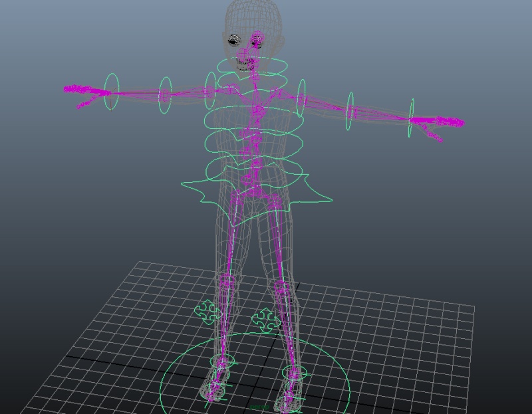Image resolution: width=532 pixels, height=414 pixels.
Task: Select the thumb joint of the screen-right hand
Action: click(x=440, y=140)
